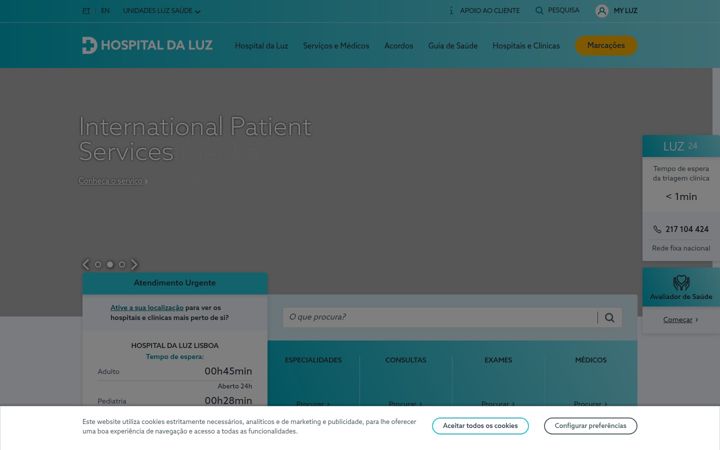
Task: Open the Hospital da Luz menu
Action: tap(261, 45)
